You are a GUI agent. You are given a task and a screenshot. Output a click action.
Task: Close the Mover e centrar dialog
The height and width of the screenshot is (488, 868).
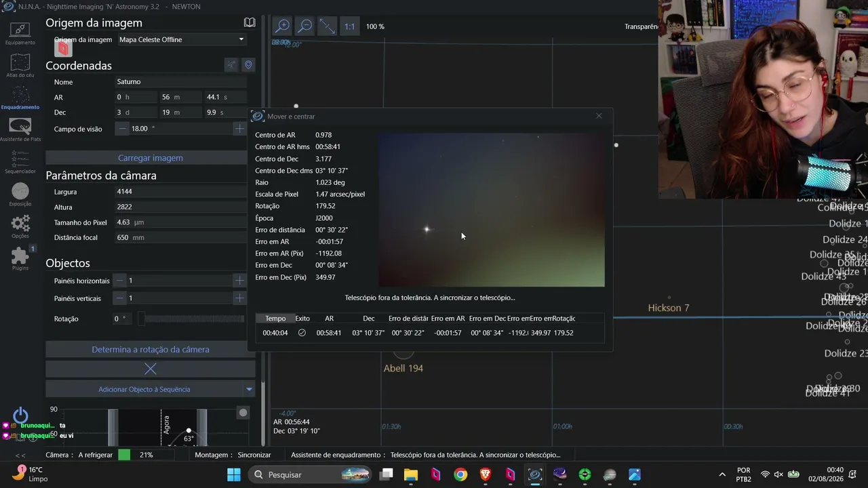(599, 116)
